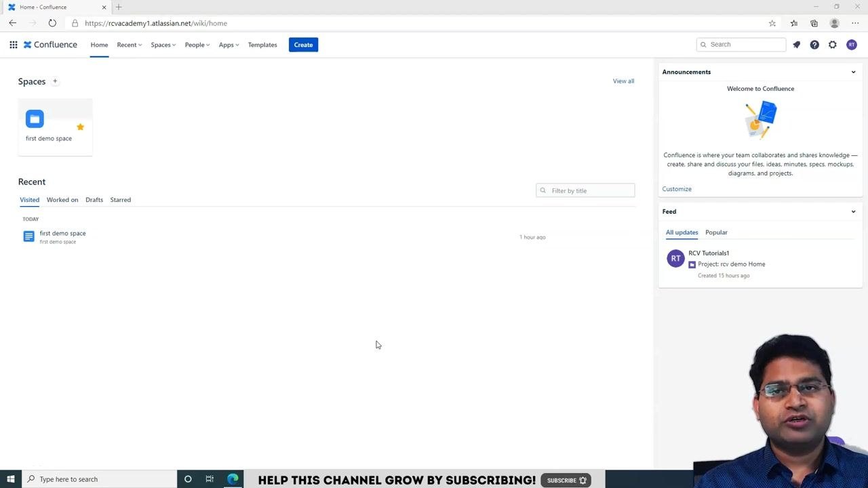The height and width of the screenshot is (488, 868).
Task: Open the notifications bell icon
Action: 797,45
